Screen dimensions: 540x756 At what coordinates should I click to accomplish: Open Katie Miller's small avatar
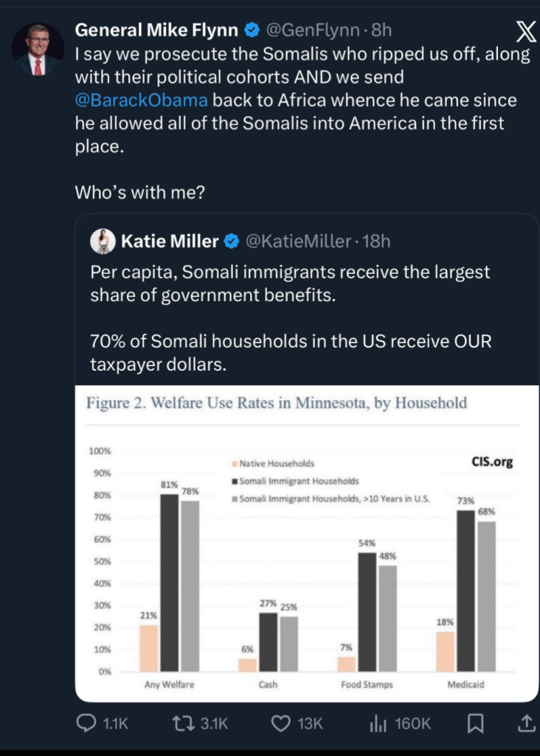[101, 241]
